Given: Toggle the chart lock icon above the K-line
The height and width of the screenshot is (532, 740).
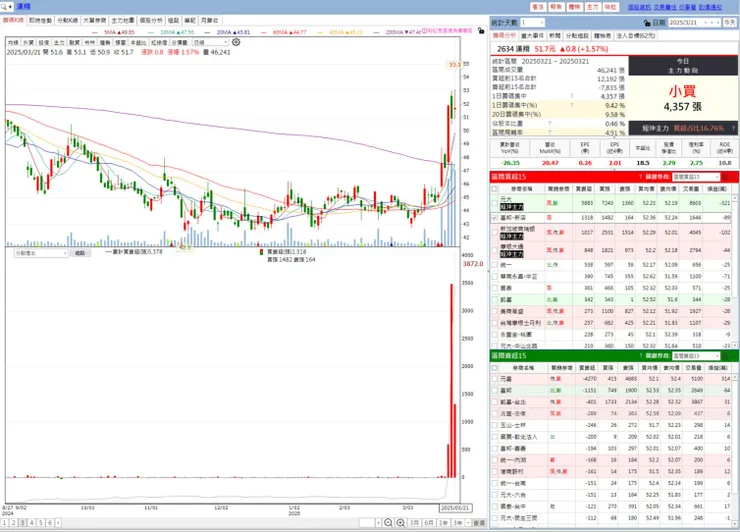Looking at the screenshot, I should click(480, 31).
